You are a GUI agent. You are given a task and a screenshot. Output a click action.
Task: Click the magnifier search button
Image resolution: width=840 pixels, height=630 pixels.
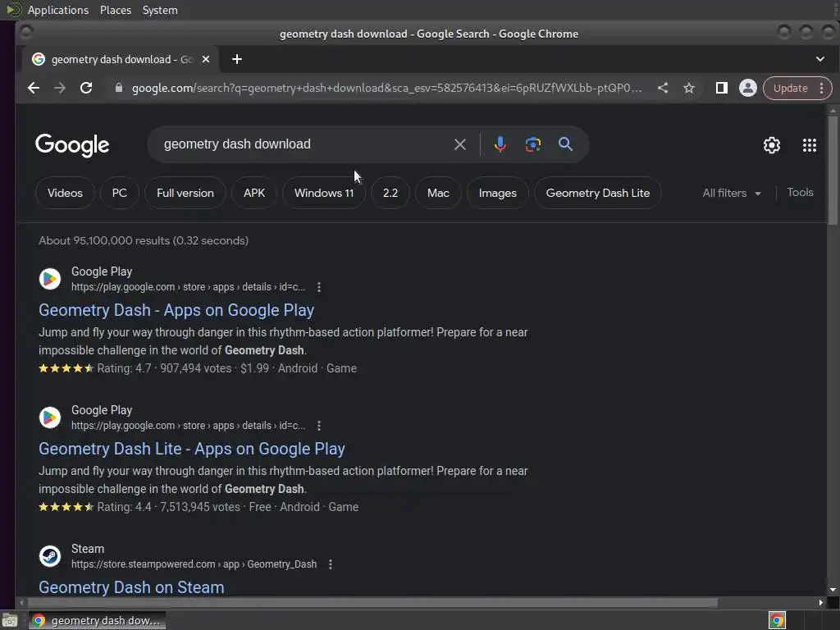pyautogui.click(x=565, y=144)
